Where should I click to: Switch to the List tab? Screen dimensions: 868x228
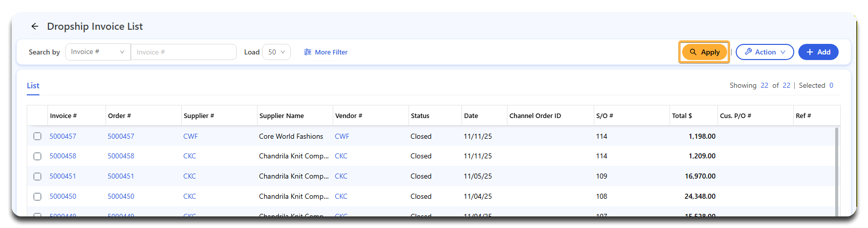[x=33, y=86]
